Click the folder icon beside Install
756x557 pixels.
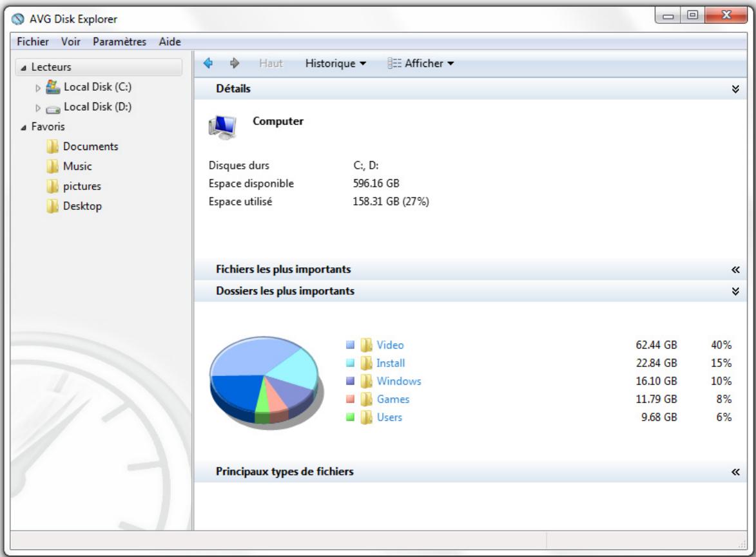click(x=367, y=363)
